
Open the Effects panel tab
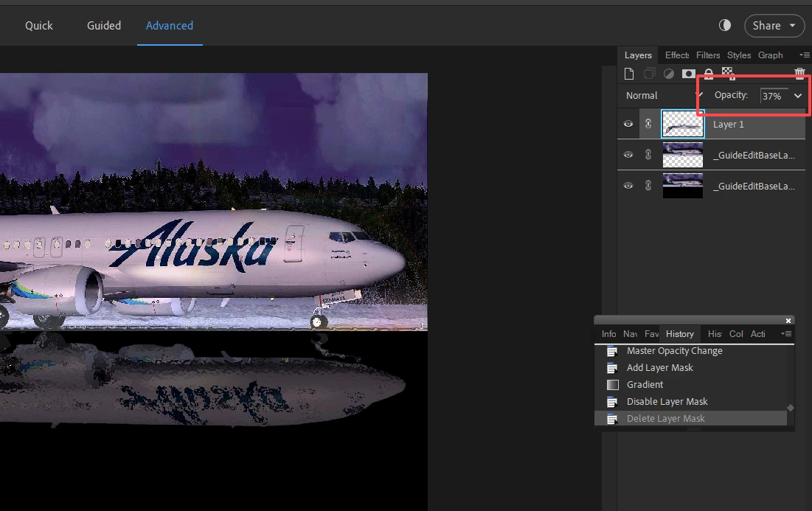(x=677, y=55)
